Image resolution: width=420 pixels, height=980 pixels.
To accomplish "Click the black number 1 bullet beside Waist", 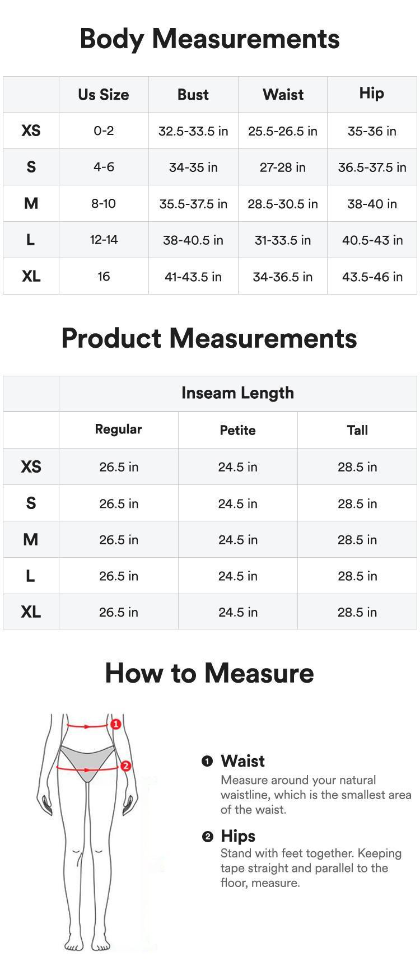I will coord(207,761).
